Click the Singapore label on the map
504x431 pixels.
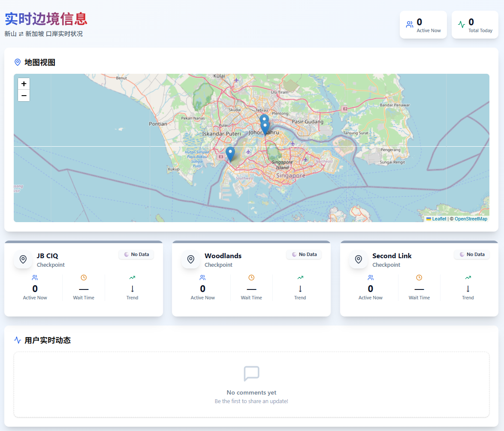[x=290, y=175]
